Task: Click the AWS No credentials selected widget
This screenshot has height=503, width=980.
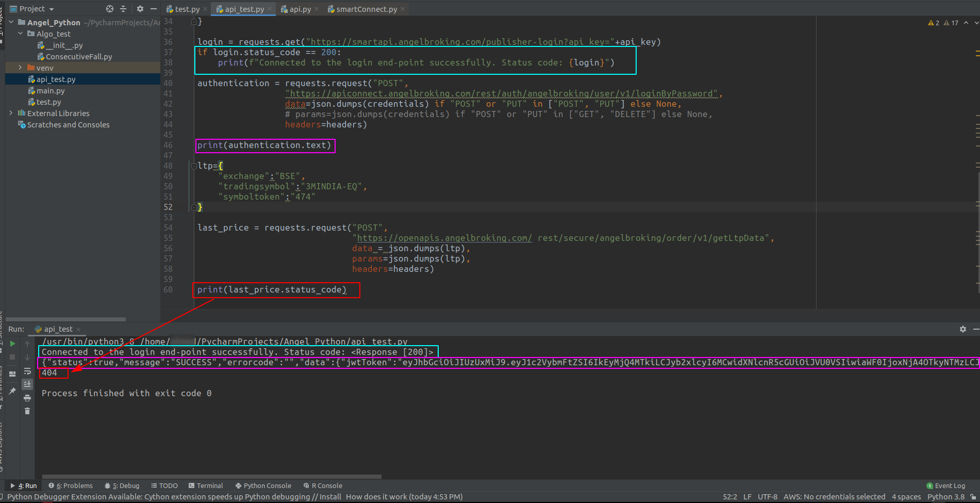Action: coord(834,497)
